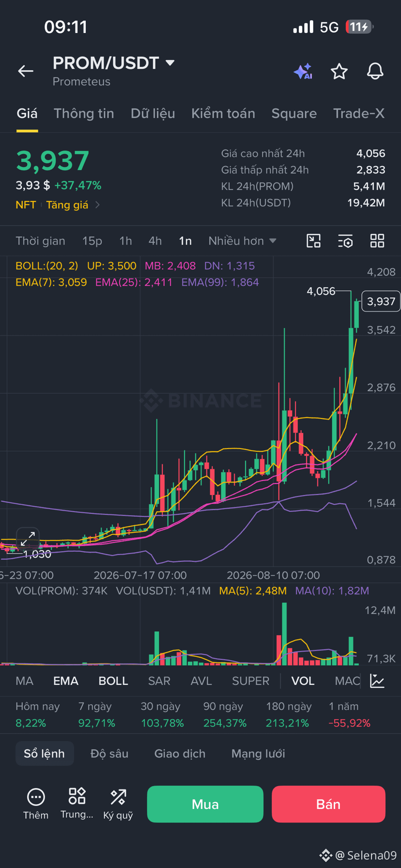Expand the Nhiều hơn timeframe dropdown
Screen dimensions: 401x868
click(x=242, y=241)
